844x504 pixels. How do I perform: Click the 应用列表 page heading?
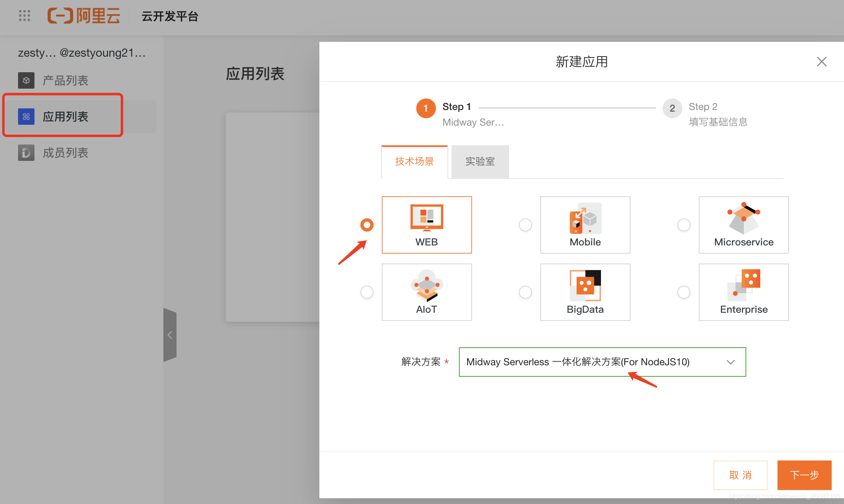[x=255, y=74]
